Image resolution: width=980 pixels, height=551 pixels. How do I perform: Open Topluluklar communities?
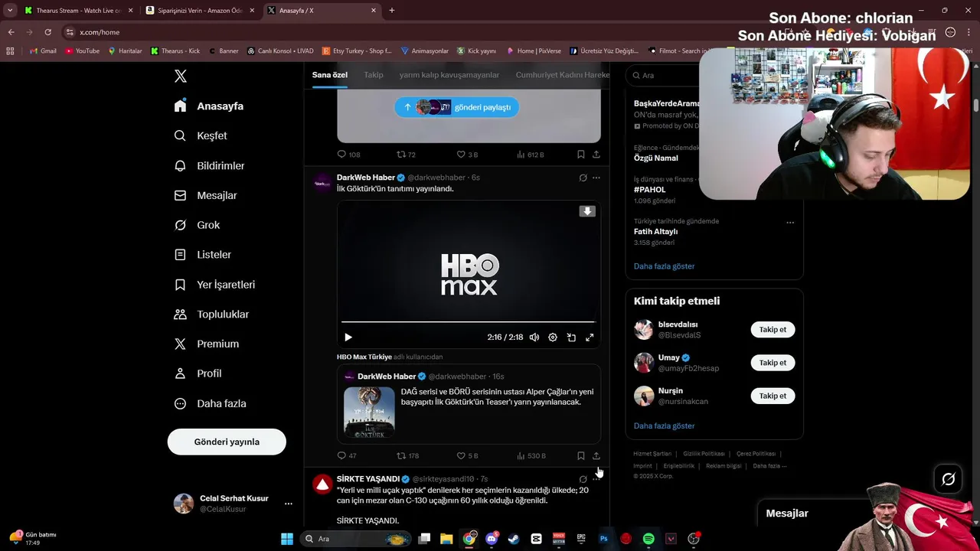(x=211, y=314)
